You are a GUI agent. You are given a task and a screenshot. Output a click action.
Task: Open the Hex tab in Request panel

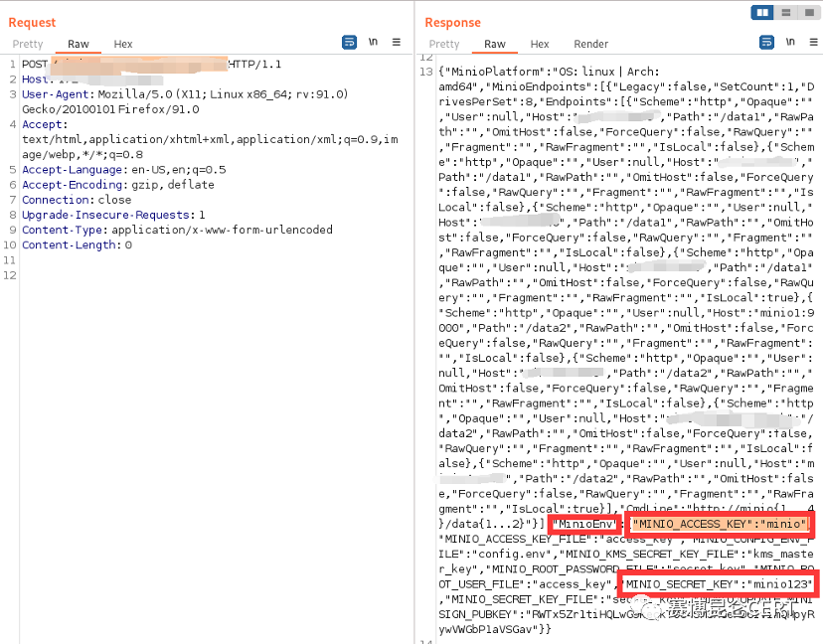123,44
